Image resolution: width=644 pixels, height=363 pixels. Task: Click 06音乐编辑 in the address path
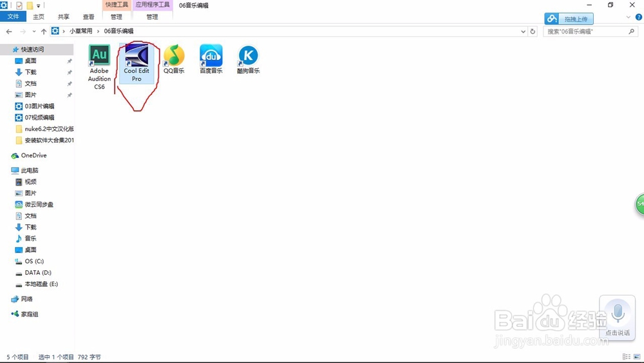[118, 31]
